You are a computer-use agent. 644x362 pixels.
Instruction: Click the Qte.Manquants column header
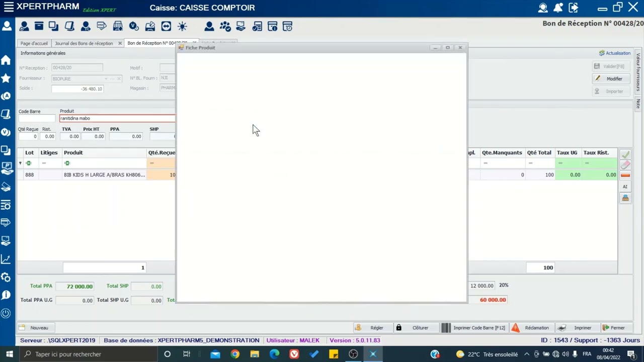click(502, 152)
